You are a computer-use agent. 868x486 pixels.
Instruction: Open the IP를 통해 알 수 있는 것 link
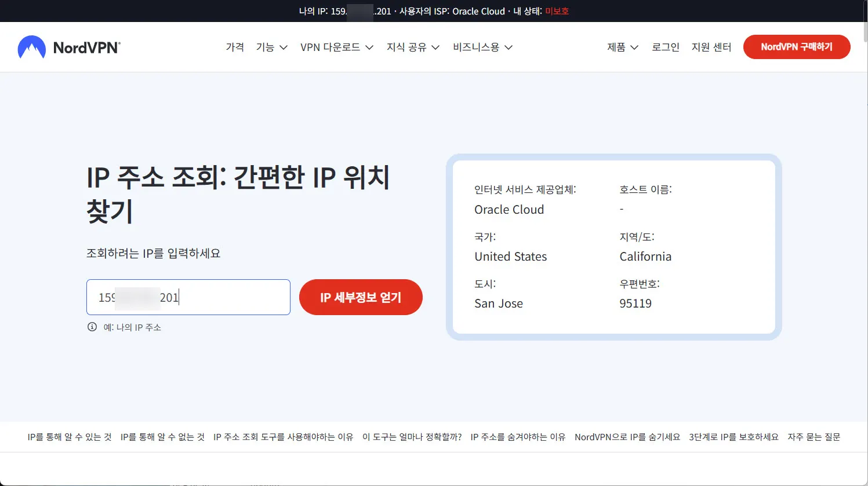click(x=69, y=437)
